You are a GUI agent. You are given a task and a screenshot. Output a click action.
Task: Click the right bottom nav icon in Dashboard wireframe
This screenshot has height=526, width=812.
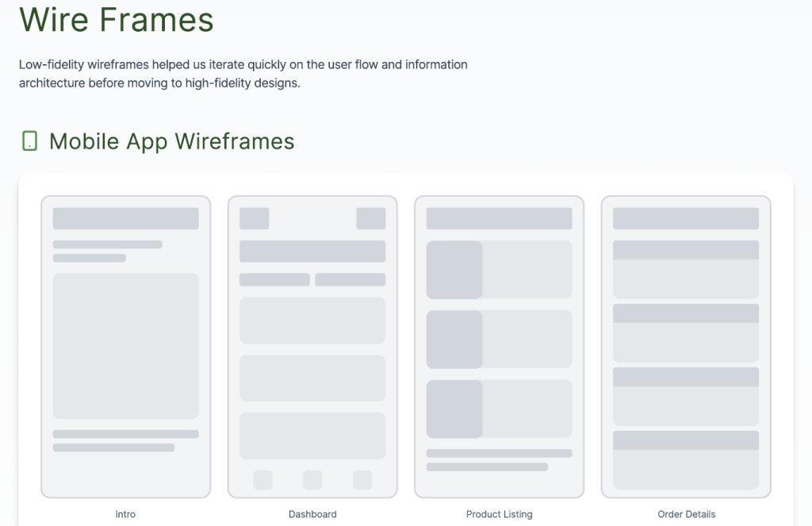click(362, 480)
